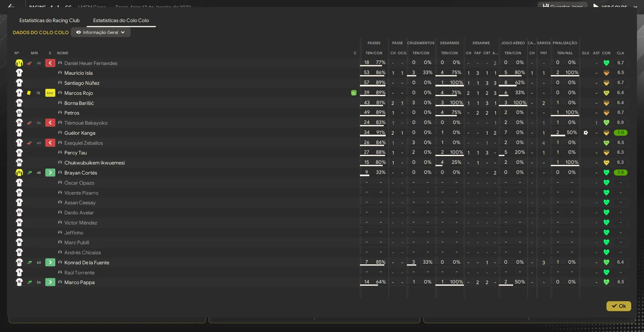Click Exequiel Zeballos name
The image size is (644, 332).
coord(84,143)
